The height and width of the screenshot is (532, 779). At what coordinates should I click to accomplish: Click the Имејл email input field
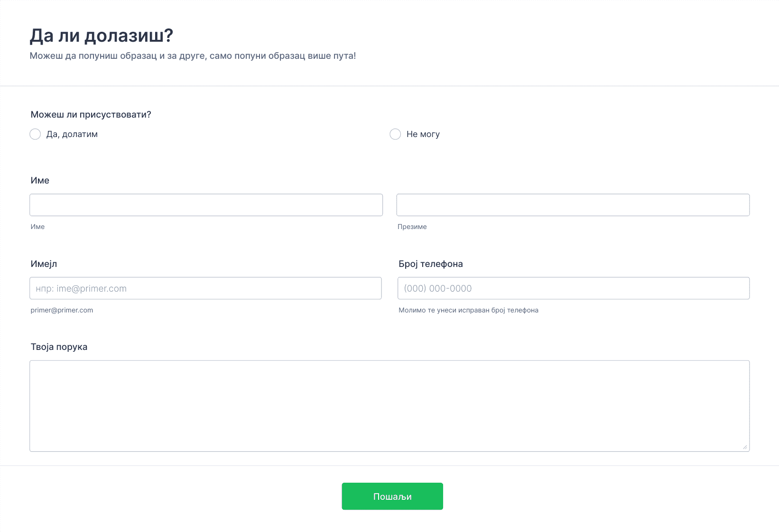pyautogui.click(x=205, y=288)
